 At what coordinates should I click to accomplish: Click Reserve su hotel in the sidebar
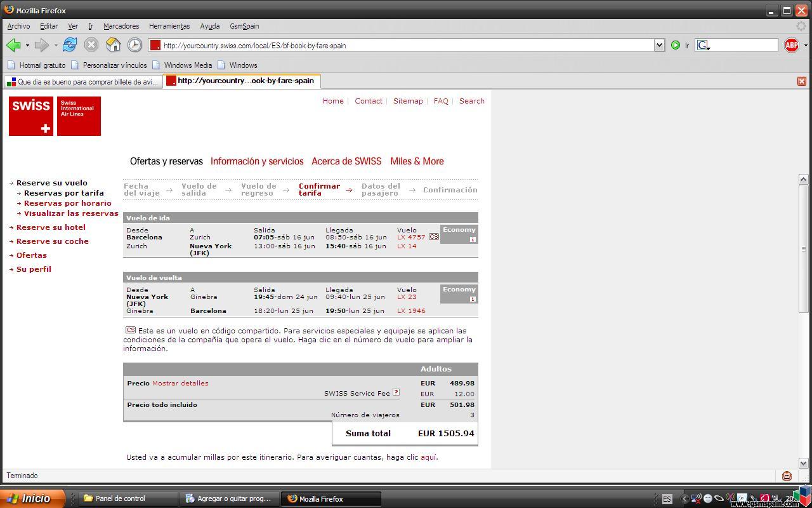tap(51, 227)
